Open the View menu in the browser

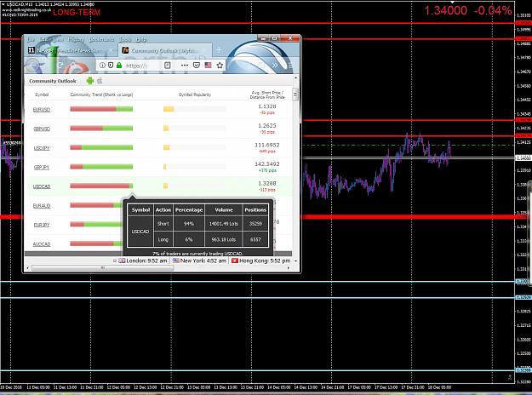[58, 39]
